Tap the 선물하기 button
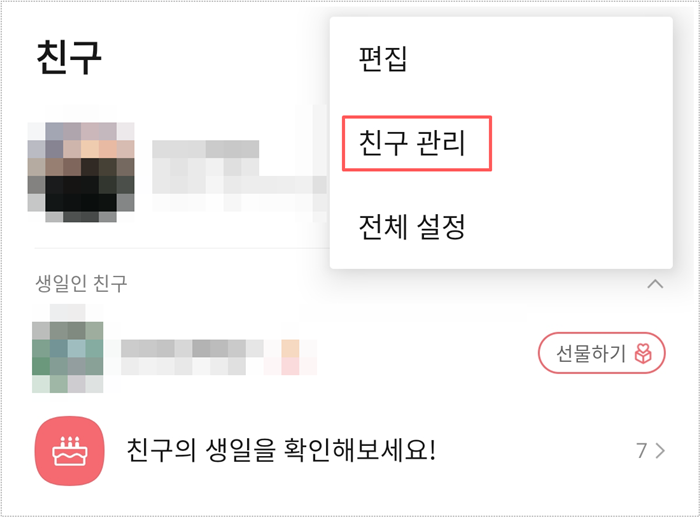 601,353
